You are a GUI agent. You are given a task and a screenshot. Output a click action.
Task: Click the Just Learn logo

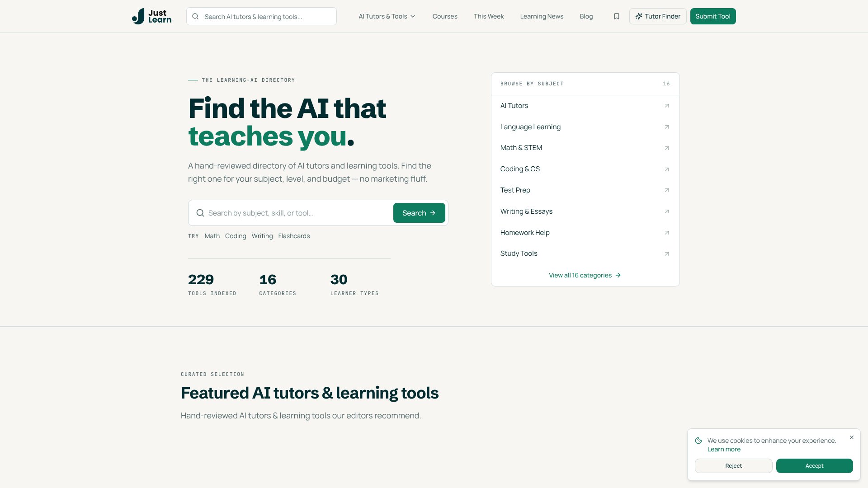tap(151, 16)
